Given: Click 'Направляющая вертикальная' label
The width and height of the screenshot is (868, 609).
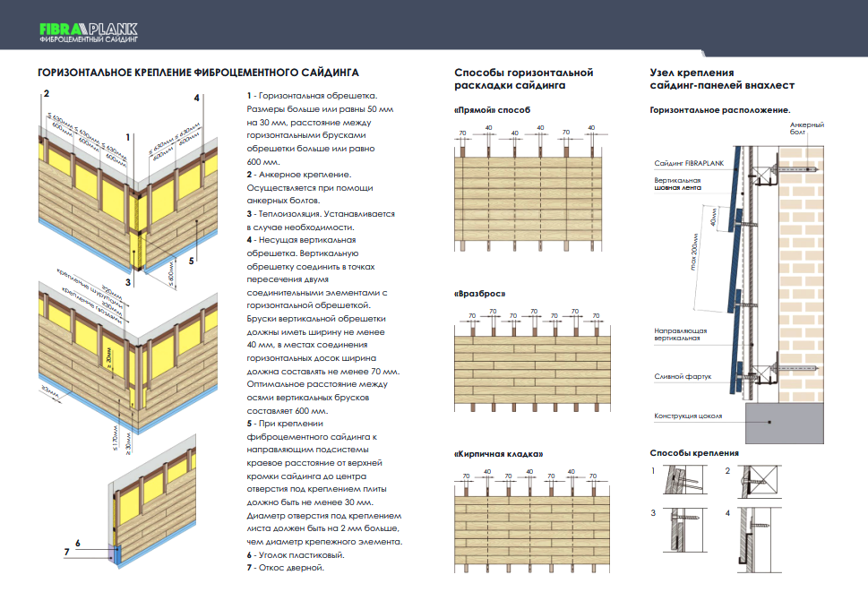Looking at the screenshot, I should (681, 334).
